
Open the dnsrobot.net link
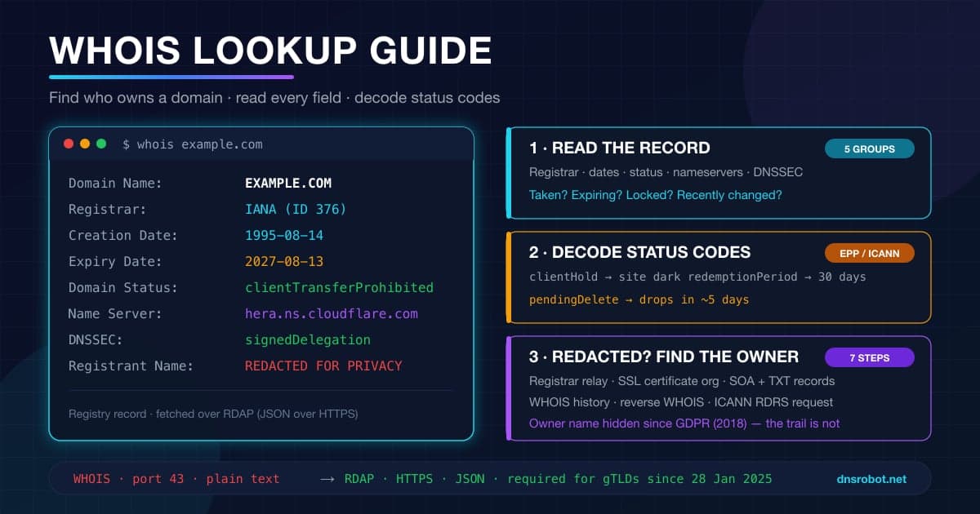[871, 479]
